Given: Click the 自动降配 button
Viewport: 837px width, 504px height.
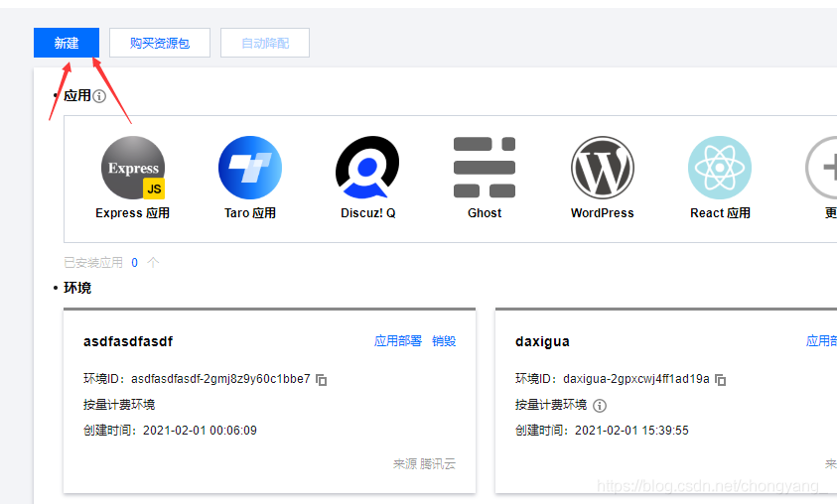Looking at the screenshot, I should [265, 43].
